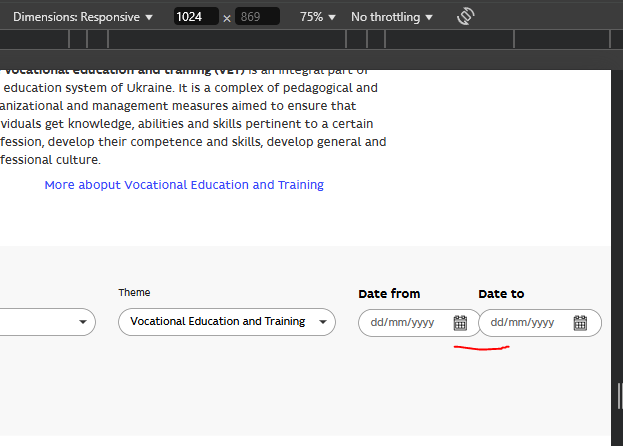Click the rotate viewport icon

[465, 17]
